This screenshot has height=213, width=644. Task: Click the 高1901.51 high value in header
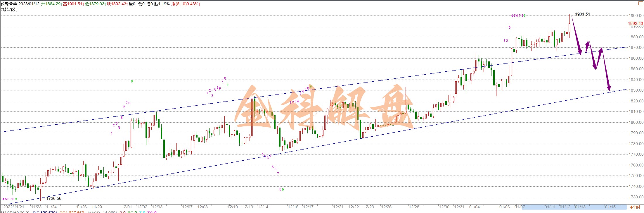74,4
